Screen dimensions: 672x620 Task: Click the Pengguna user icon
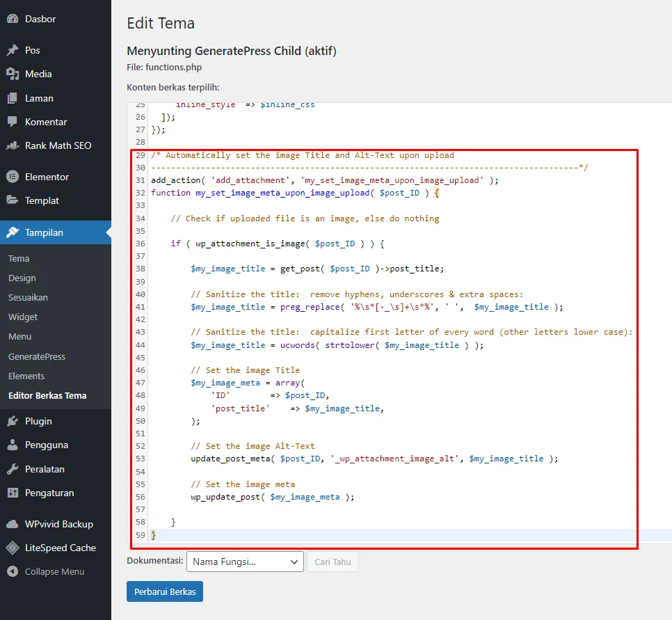[13, 445]
